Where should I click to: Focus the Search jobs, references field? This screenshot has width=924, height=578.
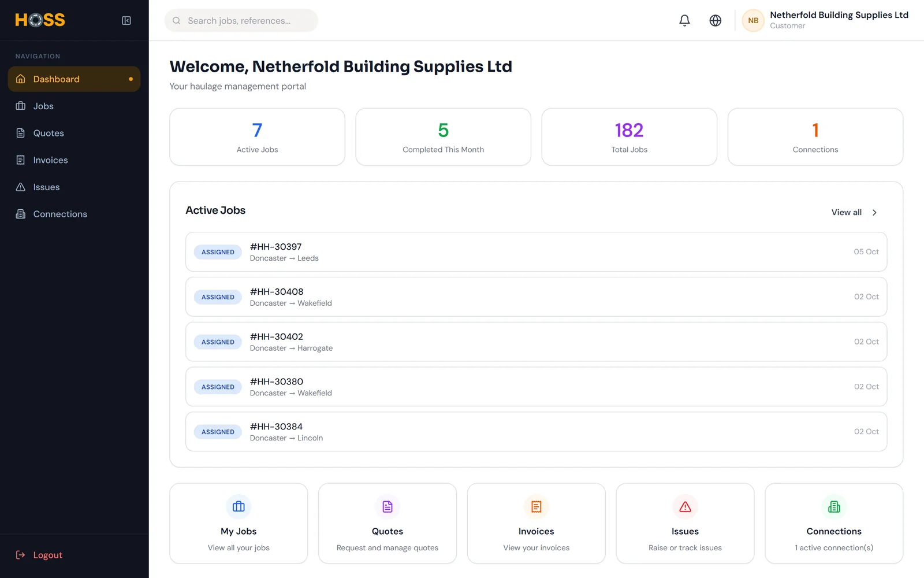pos(241,21)
